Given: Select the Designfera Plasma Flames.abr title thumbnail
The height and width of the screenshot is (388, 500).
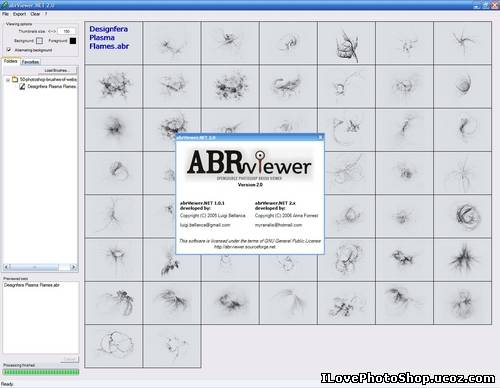Looking at the screenshot, I should 113,43.
